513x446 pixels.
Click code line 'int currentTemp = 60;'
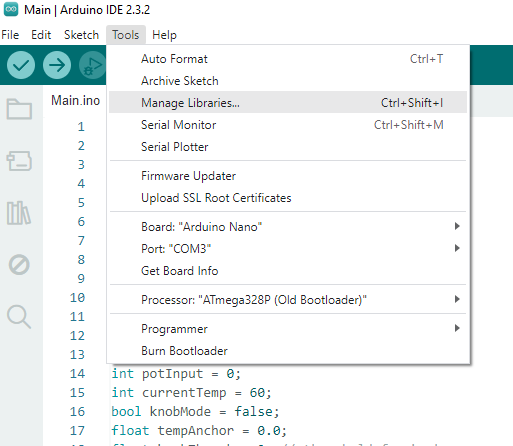point(191,393)
